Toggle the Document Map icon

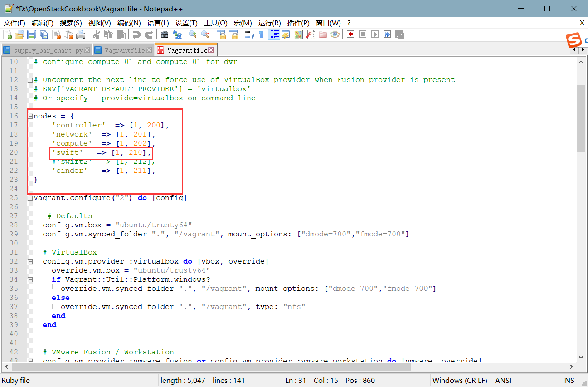pyautogui.click(x=298, y=34)
